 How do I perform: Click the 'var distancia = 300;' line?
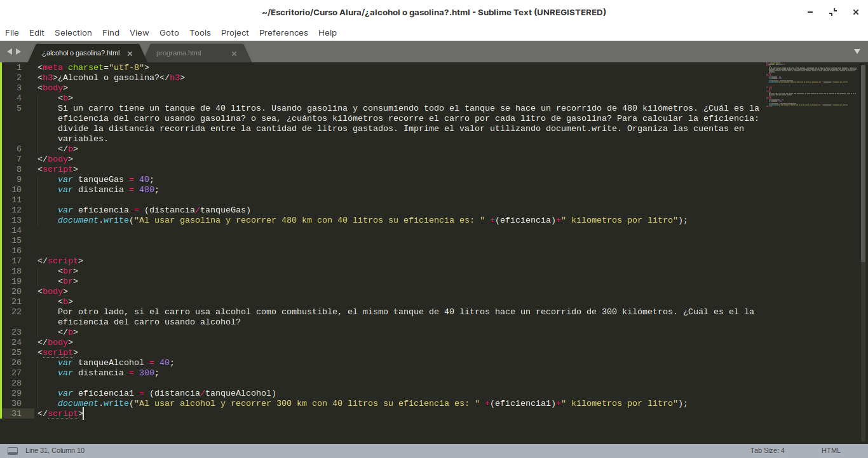pos(109,373)
